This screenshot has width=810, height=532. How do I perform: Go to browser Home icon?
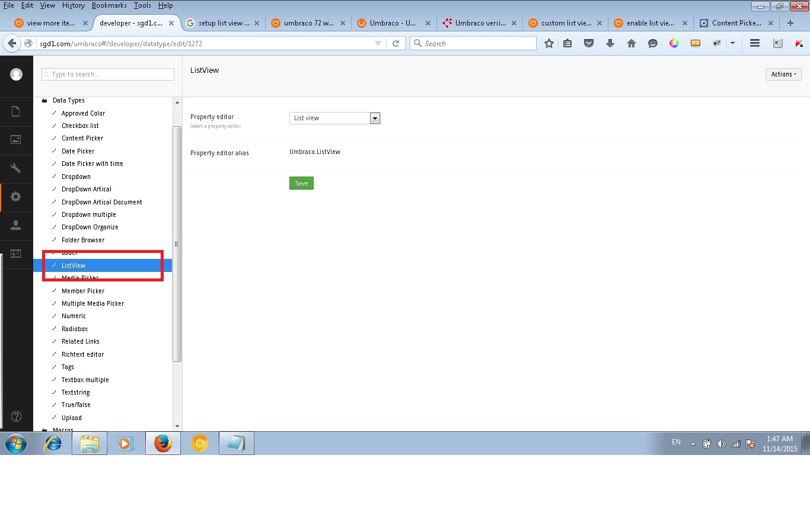(632, 43)
